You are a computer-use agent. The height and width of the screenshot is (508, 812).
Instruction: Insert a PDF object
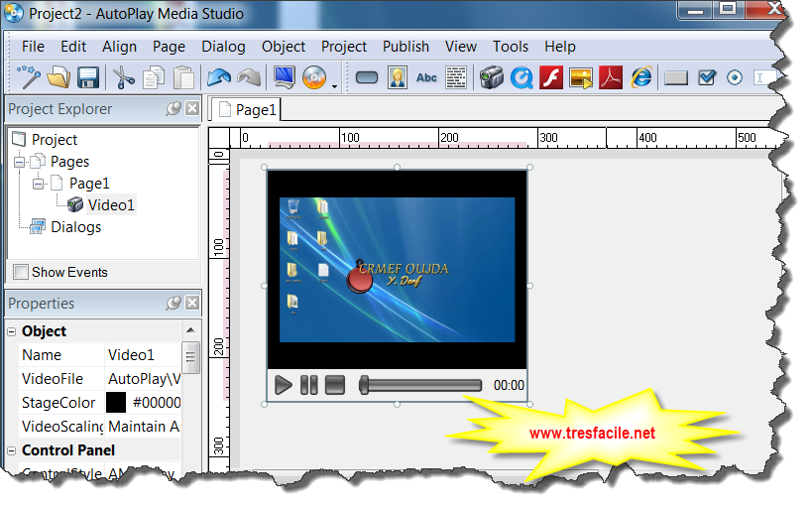(x=611, y=77)
